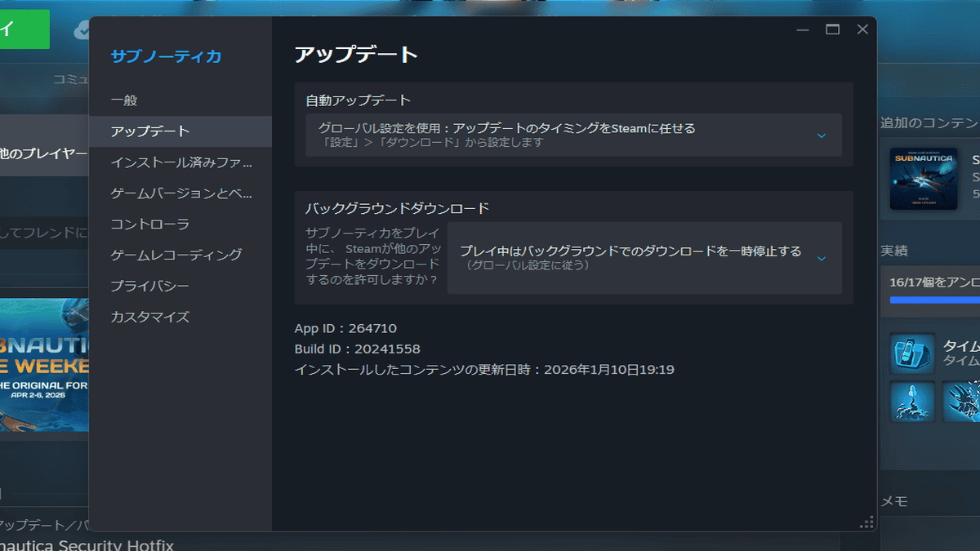Open the Subnautica DLC thumbnail
980x551 pixels.
click(x=924, y=179)
